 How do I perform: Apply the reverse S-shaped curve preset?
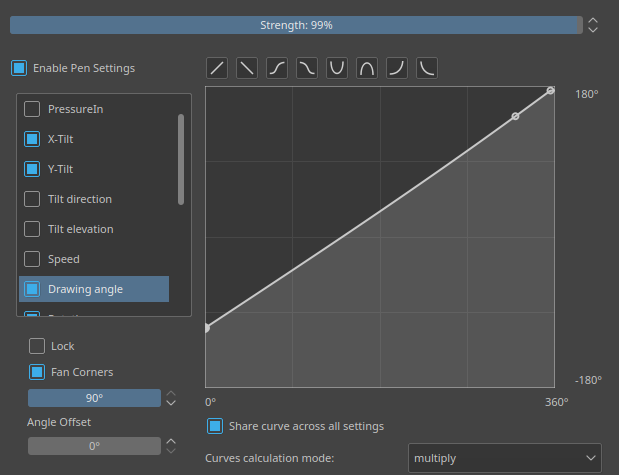pyautogui.click(x=307, y=68)
